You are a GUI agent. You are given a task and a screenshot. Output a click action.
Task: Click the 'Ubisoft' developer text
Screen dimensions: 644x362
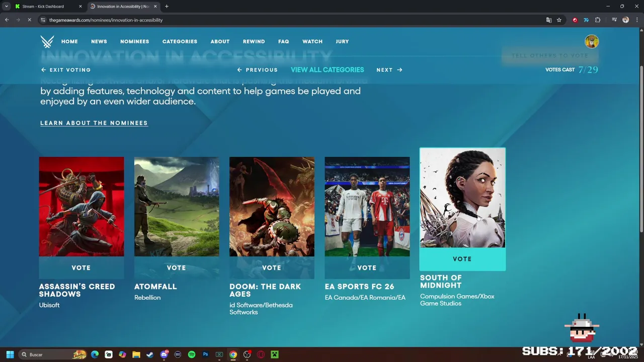coord(49,305)
